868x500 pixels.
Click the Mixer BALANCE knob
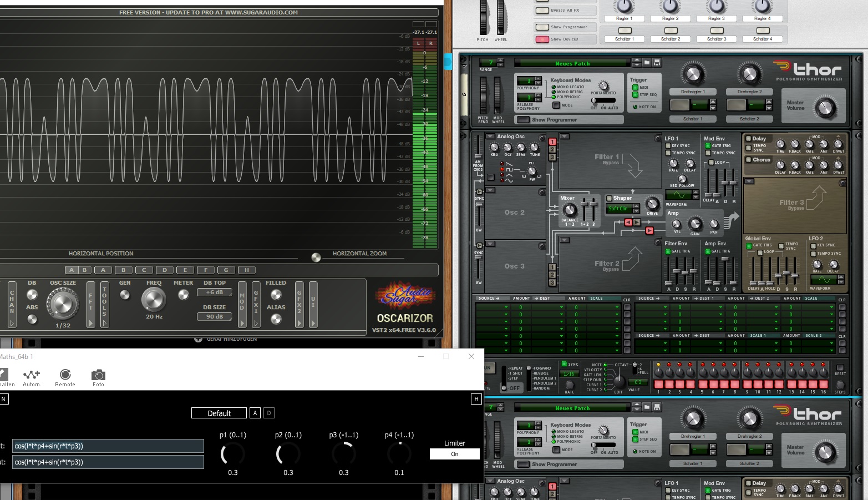570,210
